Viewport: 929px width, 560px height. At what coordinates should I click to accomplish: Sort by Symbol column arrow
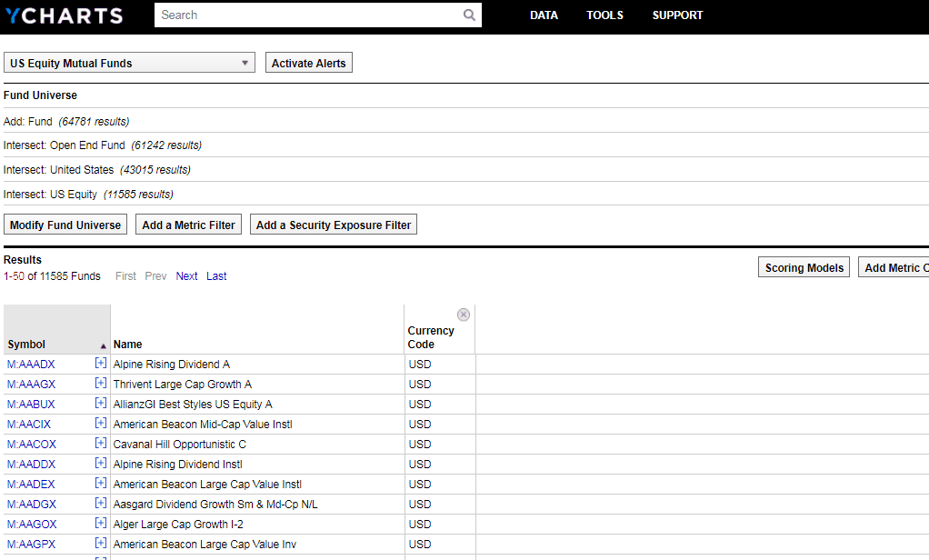click(103, 346)
